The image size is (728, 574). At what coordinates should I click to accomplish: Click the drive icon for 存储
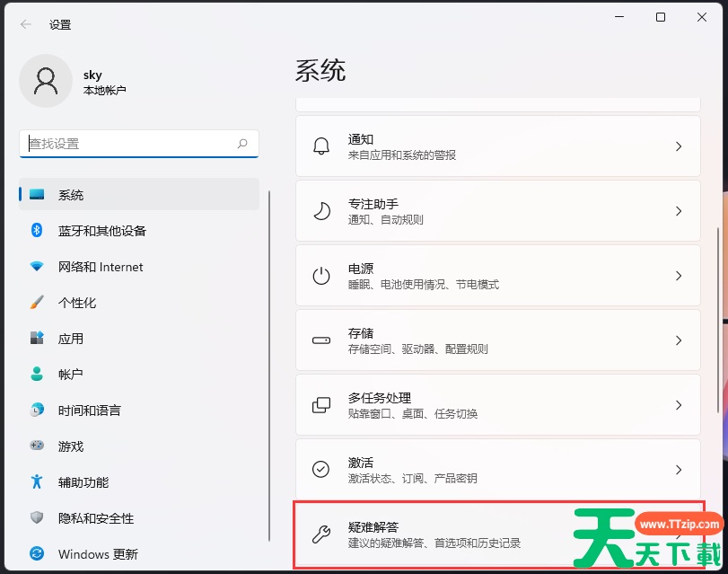click(x=321, y=340)
